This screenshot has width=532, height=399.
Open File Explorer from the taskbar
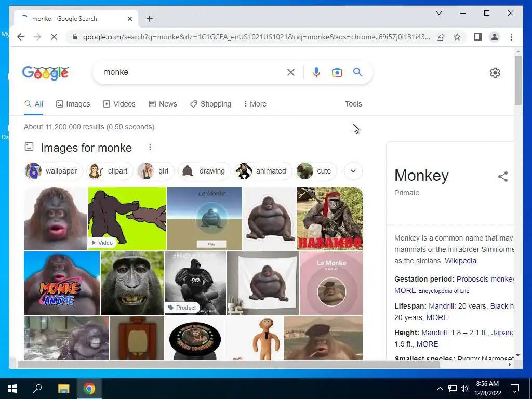[x=63, y=389]
